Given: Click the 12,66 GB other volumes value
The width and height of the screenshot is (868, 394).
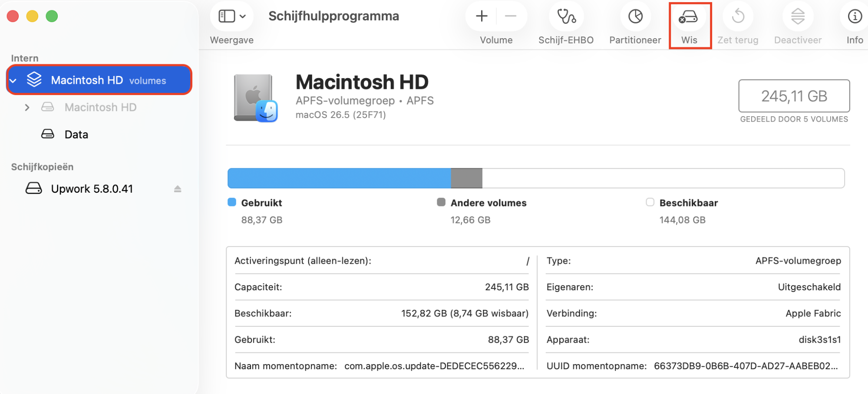Looking at the screenshot, I should (470, 220).
